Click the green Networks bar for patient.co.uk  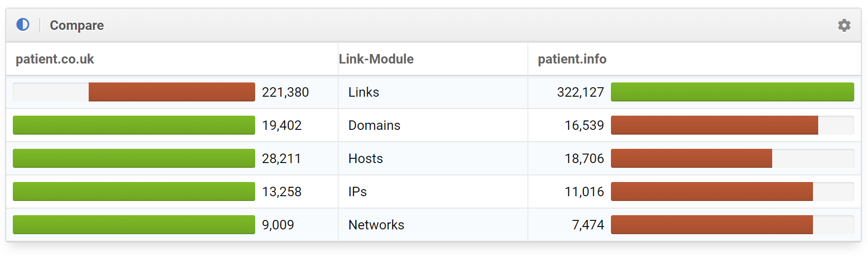134,225
